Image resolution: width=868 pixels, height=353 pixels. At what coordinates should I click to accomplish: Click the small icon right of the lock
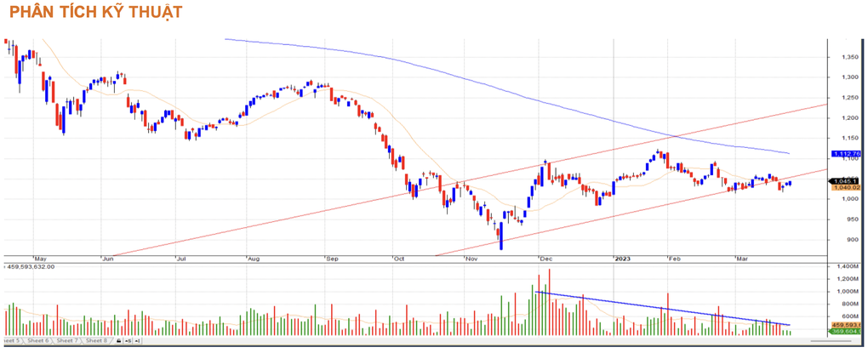(127, 341)
